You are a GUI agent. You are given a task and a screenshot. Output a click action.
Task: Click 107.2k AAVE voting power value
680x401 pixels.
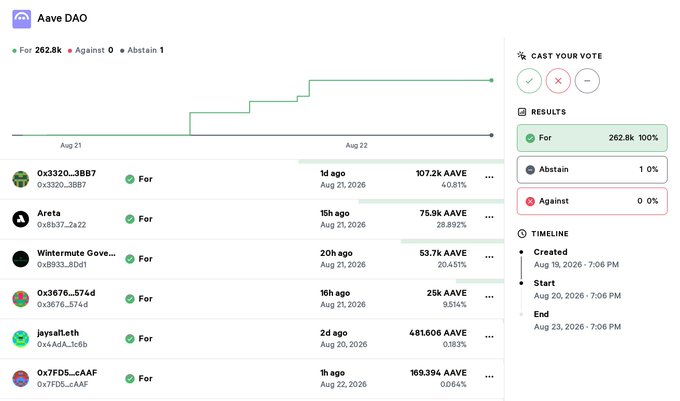click(441, 173)
